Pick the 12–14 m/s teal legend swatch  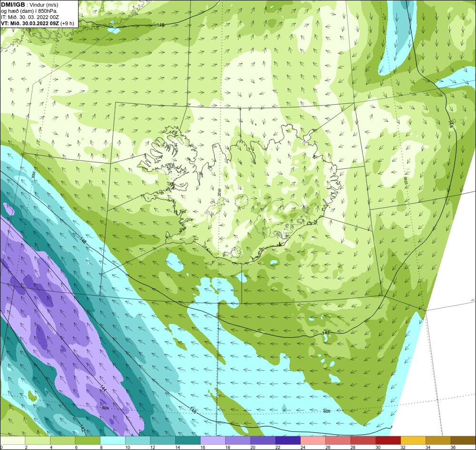pos(163,440)
